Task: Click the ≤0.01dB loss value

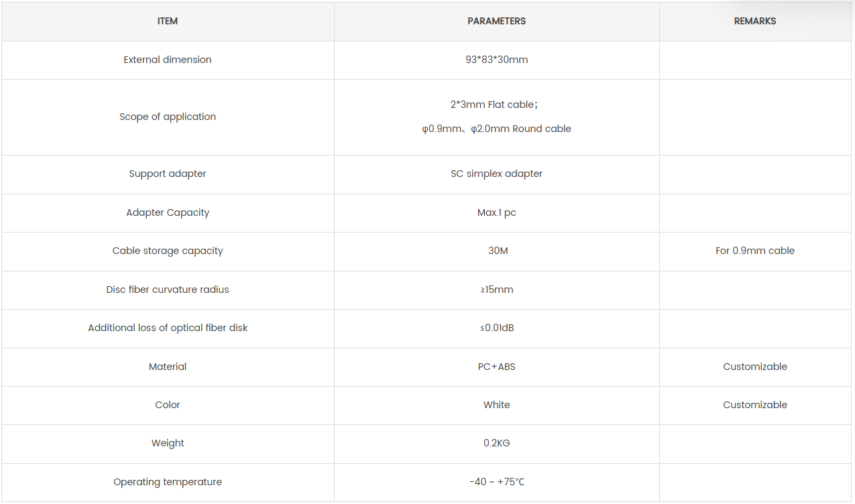Action: point(497,328)
